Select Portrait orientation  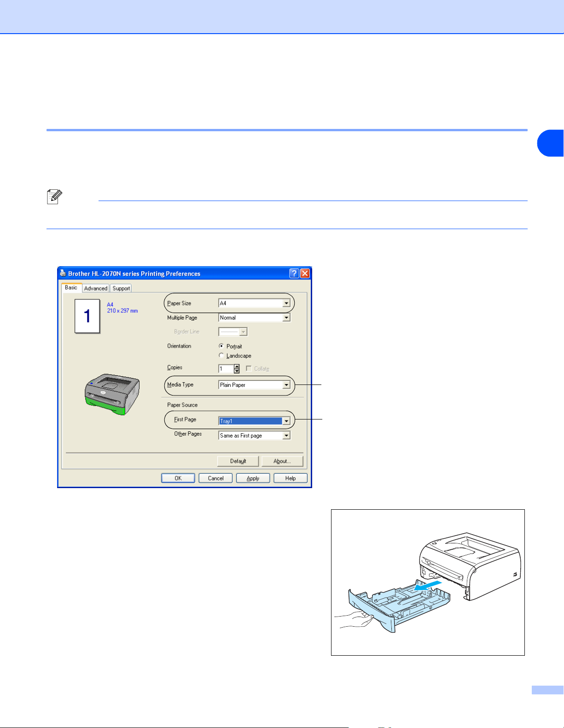[x=221, y=346]
